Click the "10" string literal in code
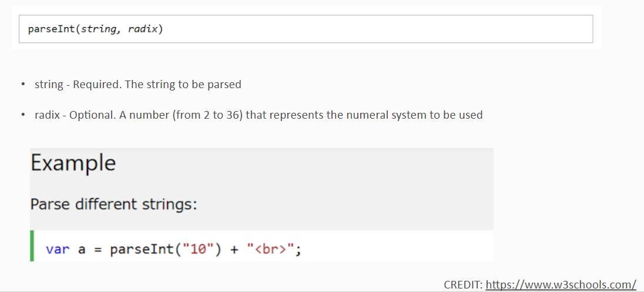This screenshot has height=292, width=644. pos(199,249)
